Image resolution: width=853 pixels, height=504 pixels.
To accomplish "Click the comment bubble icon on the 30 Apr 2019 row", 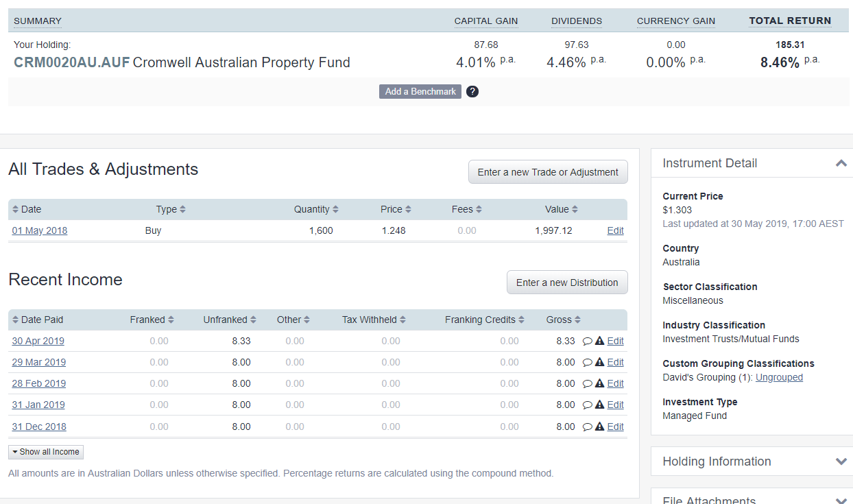I will coord(587,341).
